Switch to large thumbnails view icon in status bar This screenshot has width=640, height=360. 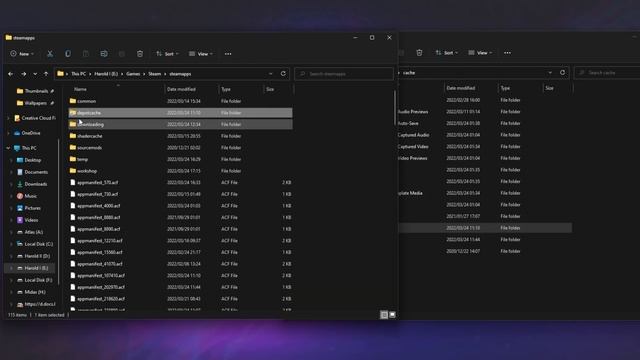click(392, 315)
